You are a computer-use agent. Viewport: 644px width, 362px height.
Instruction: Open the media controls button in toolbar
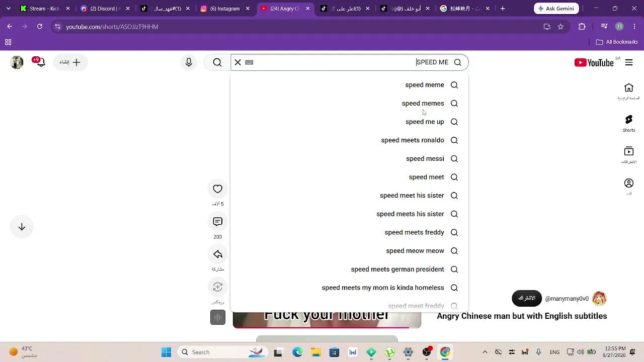click(x=605, y=27)
